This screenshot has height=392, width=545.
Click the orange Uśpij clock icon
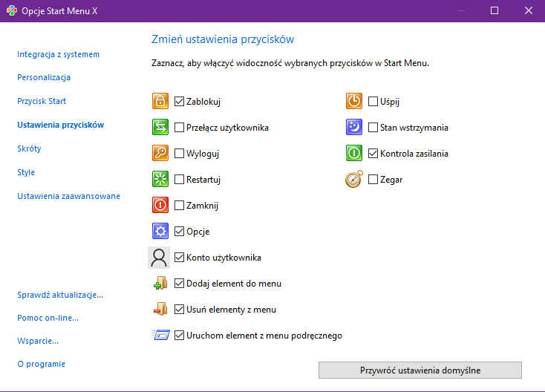354,101
